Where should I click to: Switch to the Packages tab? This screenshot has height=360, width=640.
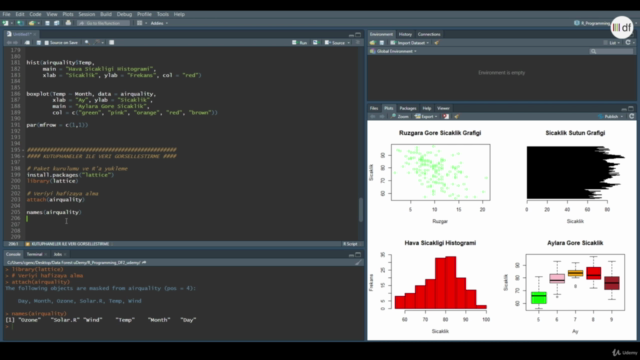[408, 109]
